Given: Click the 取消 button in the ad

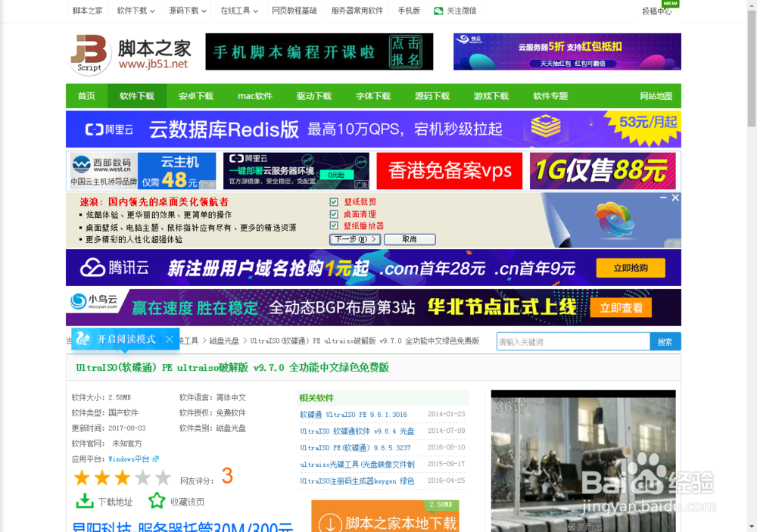Looking at the screenshot, I should click(x=410, y=239).
